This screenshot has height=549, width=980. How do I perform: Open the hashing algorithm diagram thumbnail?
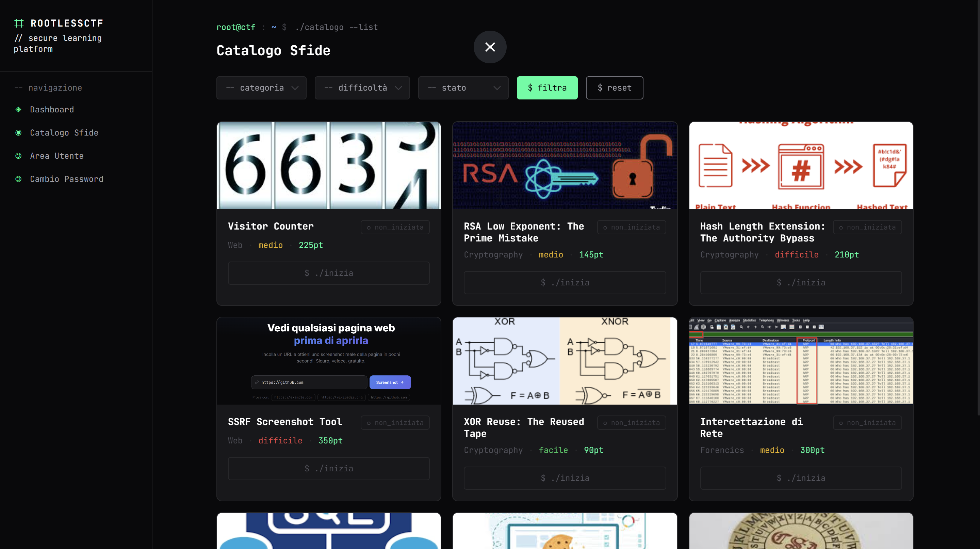pyautogui.click(x=801, y=165)
